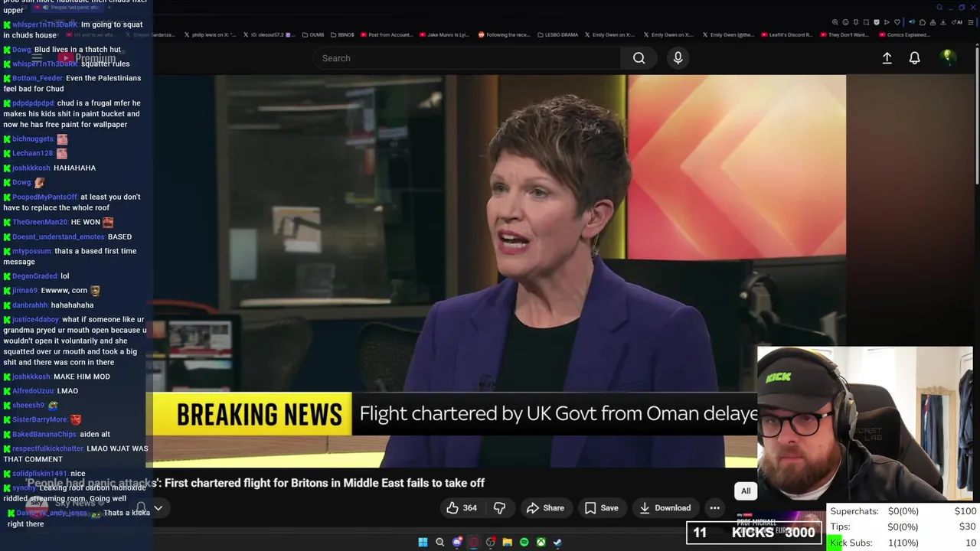Open the YouTube account avatar menu
Image resolution: width=980 pixels, height=551 pixels.
tap(947, 57)
